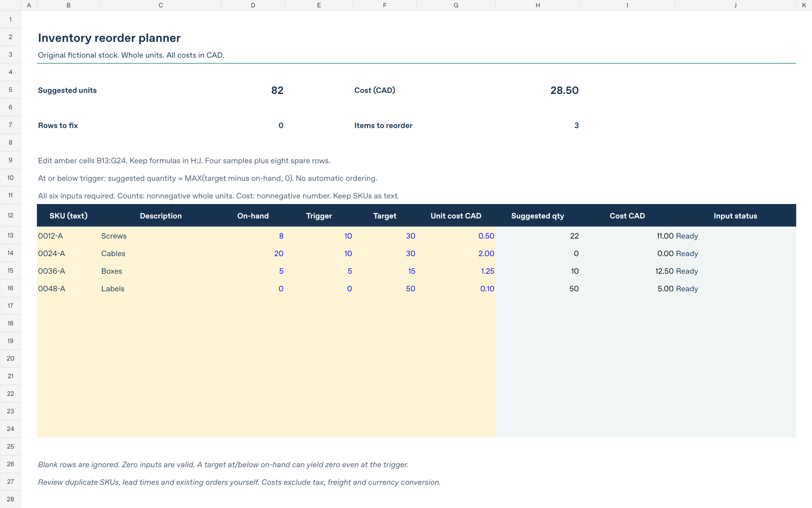Click the Suggested qty table header

pyautogui.click(x=537, y=216)
